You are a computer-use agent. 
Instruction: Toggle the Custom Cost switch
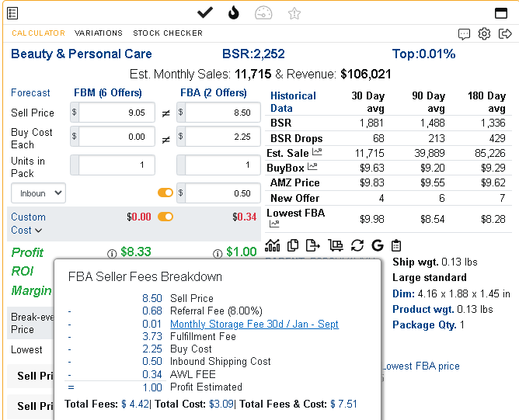pos(165,217)
